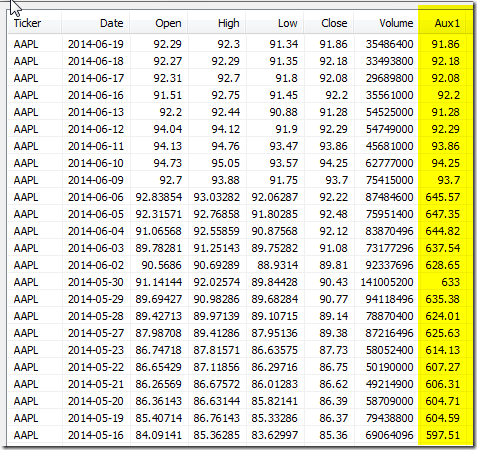477x450 pixels.
Task: Click the Aux1 column header
Action: (x=442, y=23)
